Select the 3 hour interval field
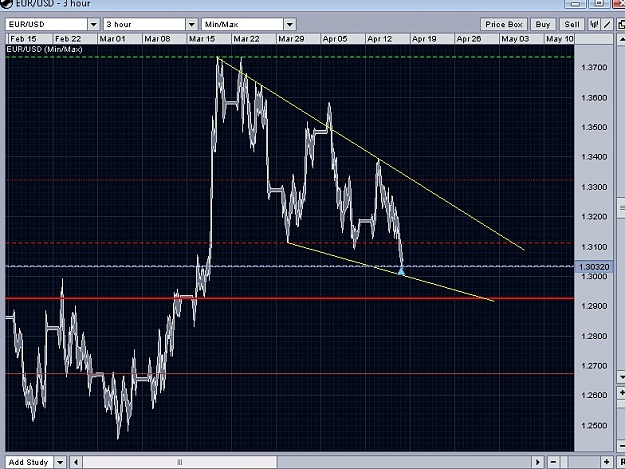Viewport: 625px width, 469px height. (145, 24)
